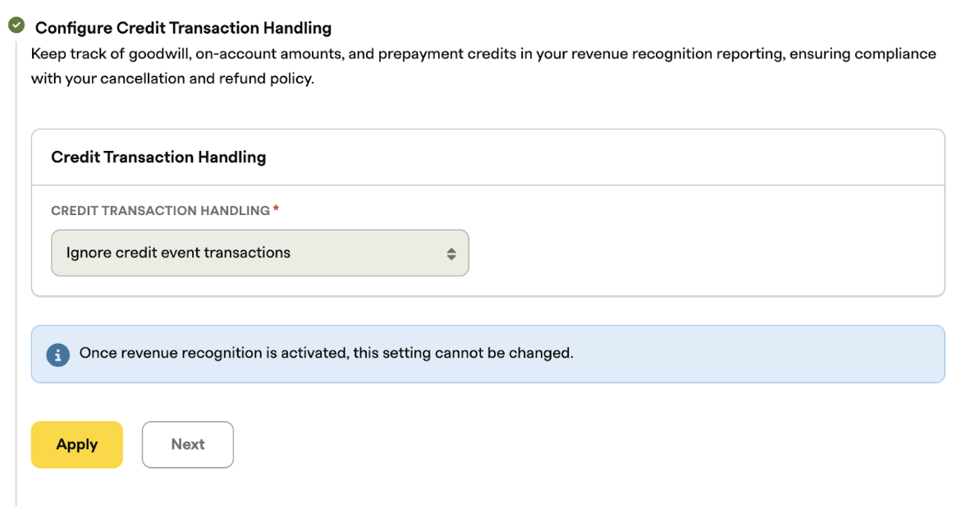Click the goodwill and prepayment credits description
Screen dimensions: 980x517
483,66
